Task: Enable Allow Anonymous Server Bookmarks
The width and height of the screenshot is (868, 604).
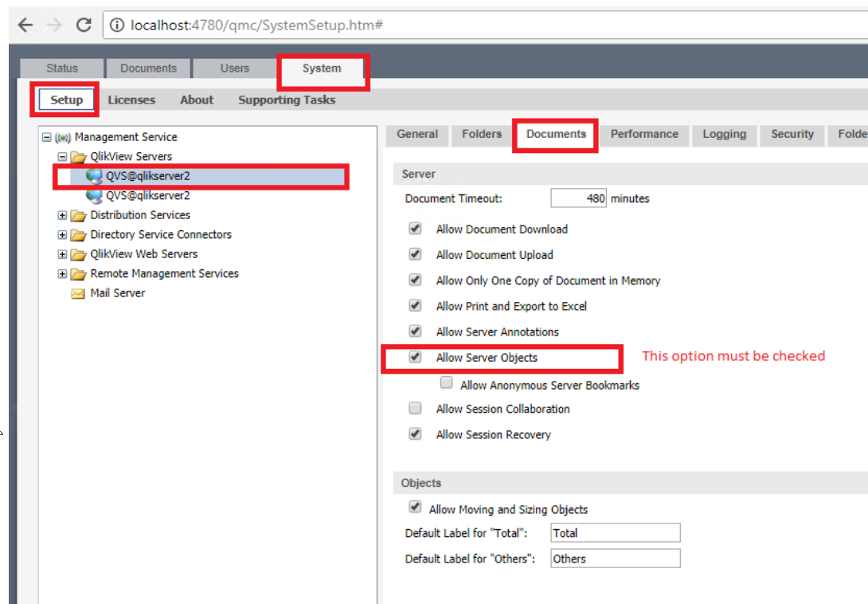Action: (x=446, y=382)
